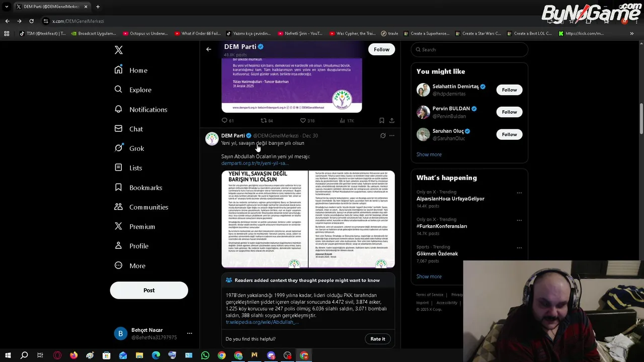Open the Gökmen Özdenak trend
This screenshot has height=362, width=644.
[x=437, y=254]
